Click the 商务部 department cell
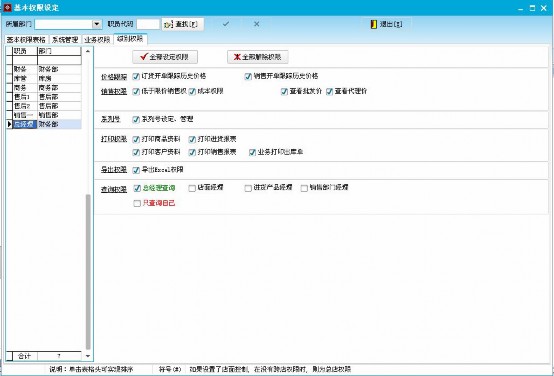 pos(59,88)
